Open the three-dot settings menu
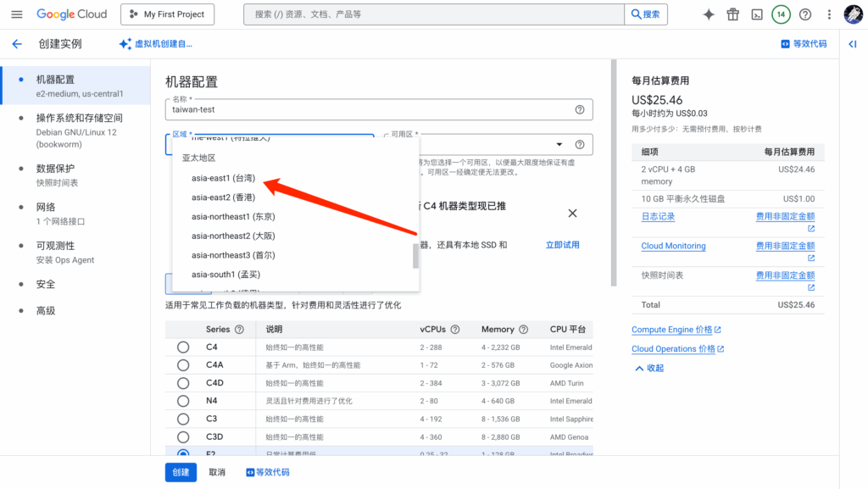The image size is (868, 489). 829,14
